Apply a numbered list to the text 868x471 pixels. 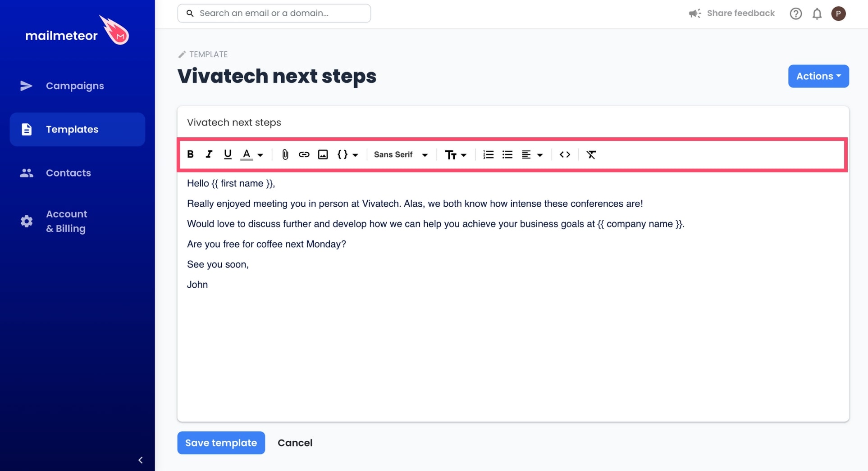488,154
